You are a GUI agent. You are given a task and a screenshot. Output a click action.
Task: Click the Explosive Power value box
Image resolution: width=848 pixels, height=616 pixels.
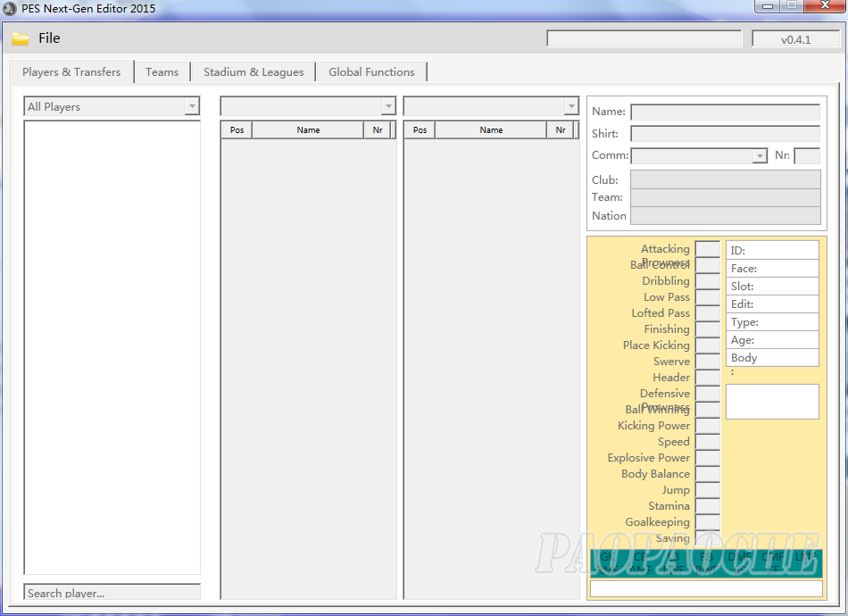[707, 458]
